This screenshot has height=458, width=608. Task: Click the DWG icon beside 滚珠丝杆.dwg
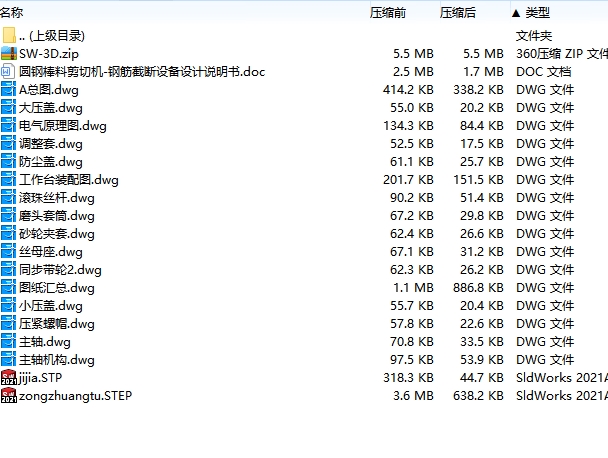click(x=9, y=197)
